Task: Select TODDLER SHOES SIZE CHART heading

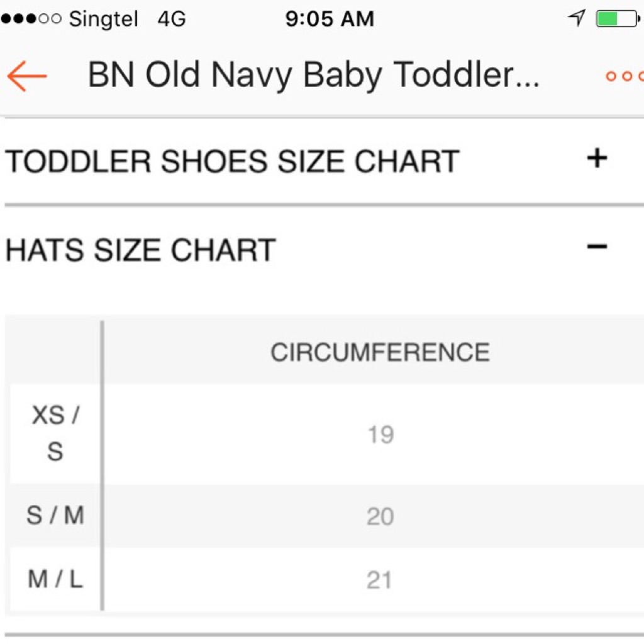Action: 232,161
